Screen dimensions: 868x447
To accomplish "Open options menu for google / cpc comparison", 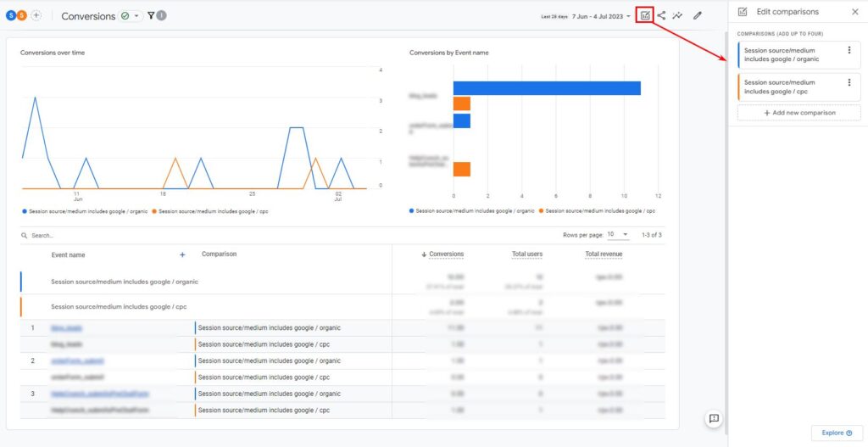I will (849, 82).
